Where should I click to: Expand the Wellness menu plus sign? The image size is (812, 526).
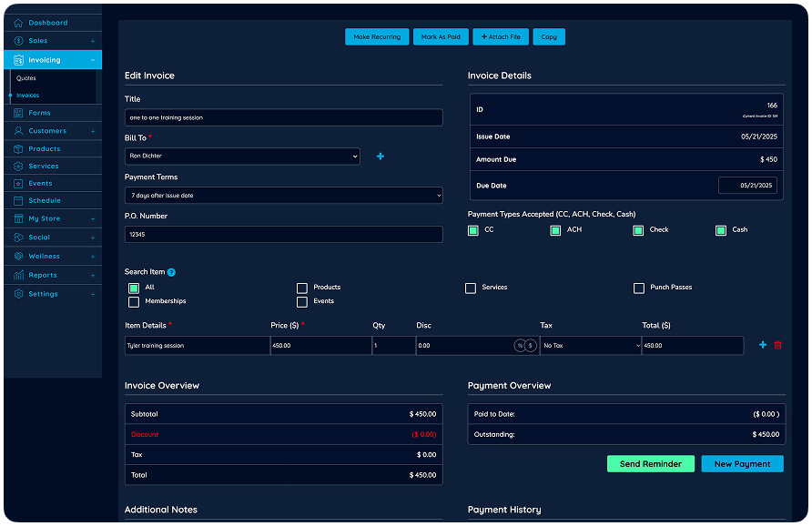[93, 257]
